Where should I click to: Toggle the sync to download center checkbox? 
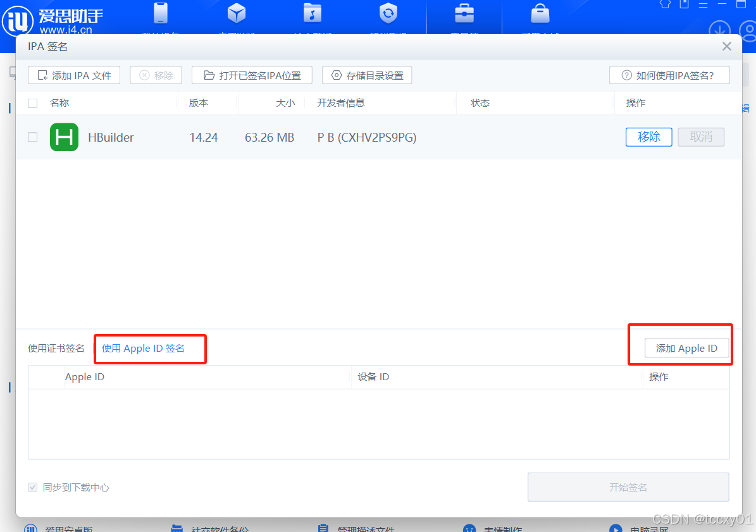(x=33, y=487)
